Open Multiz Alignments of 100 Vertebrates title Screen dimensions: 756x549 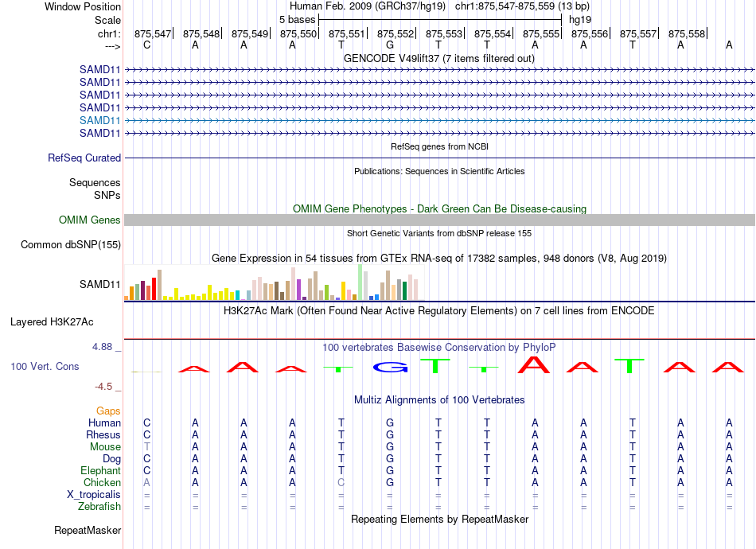click(439, 399)
